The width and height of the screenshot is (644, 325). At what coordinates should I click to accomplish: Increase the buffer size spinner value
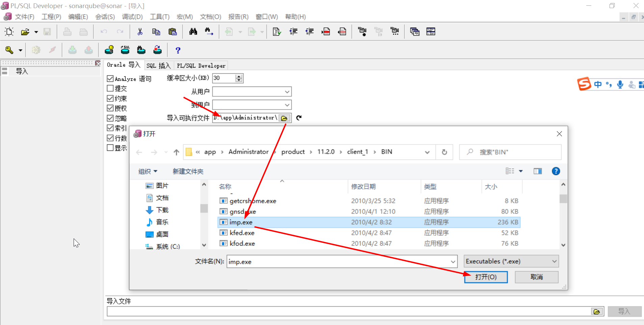[x=239, y=76]
